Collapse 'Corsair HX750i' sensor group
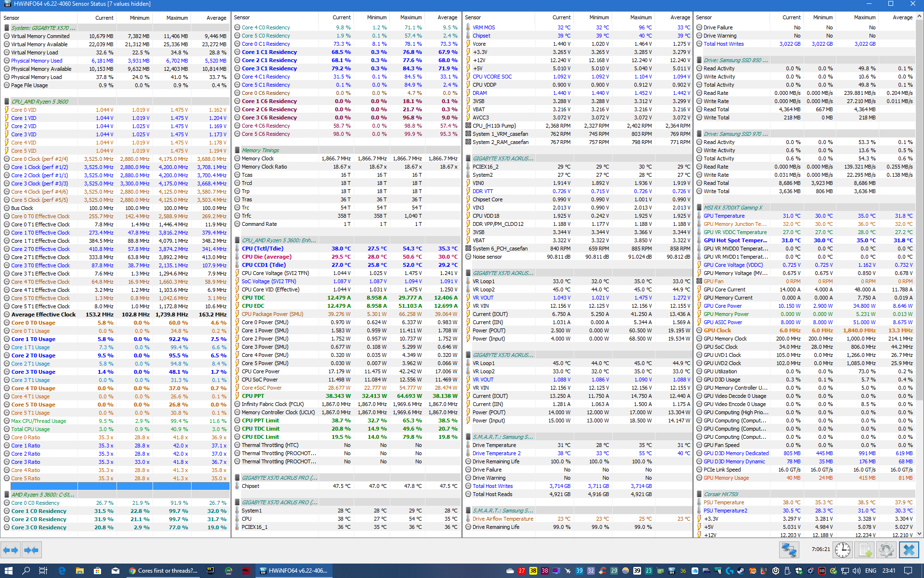Viewport: 924px width, 578px height. (x=721, y=494)
